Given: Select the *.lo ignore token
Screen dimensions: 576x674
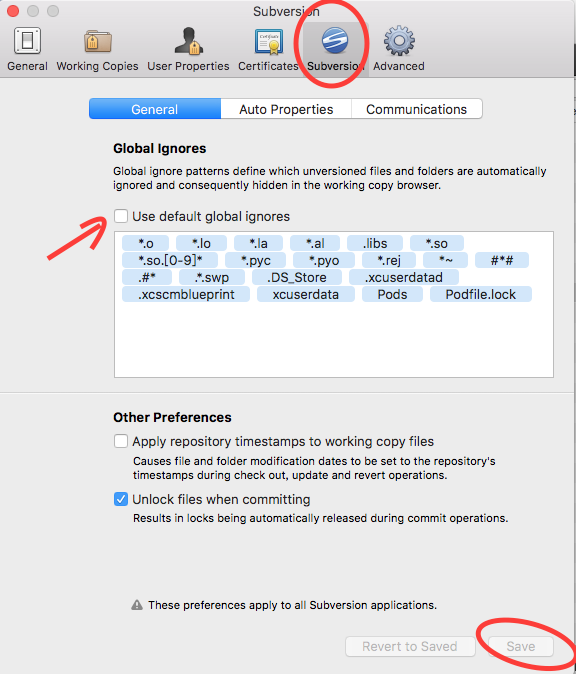Looking at the screenshot, I should point(201,243).
